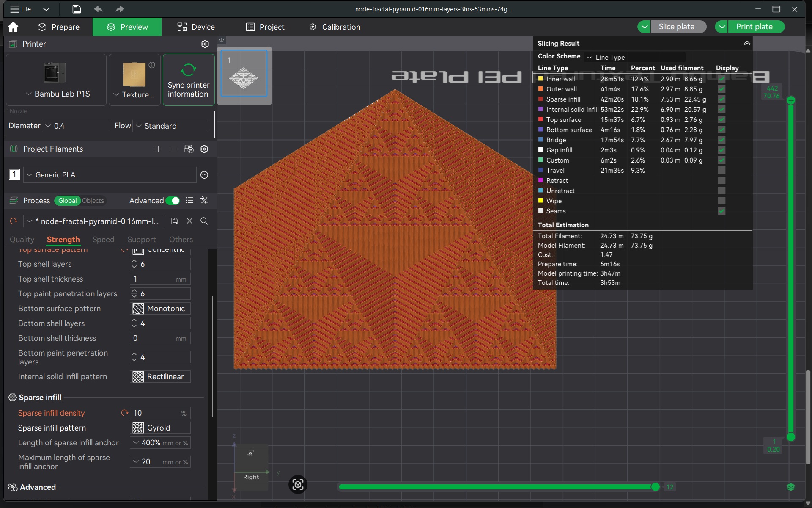Open filament settings via the gear icon
The image size is (812, 508).
[204, 149]
